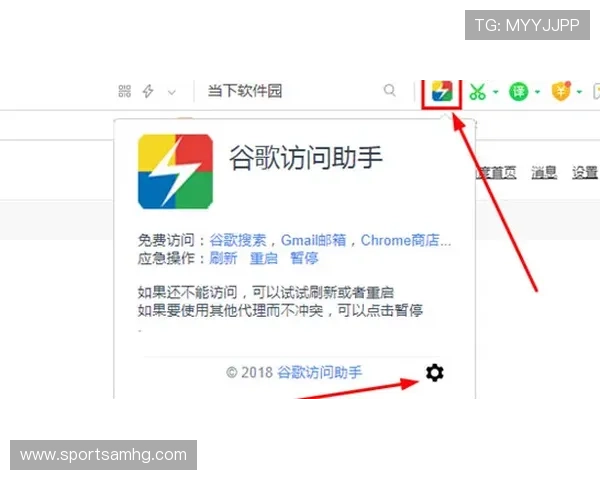600x480 pixels.
Task: Click the lightning speed-mode icon
Action: click(148, 91)
